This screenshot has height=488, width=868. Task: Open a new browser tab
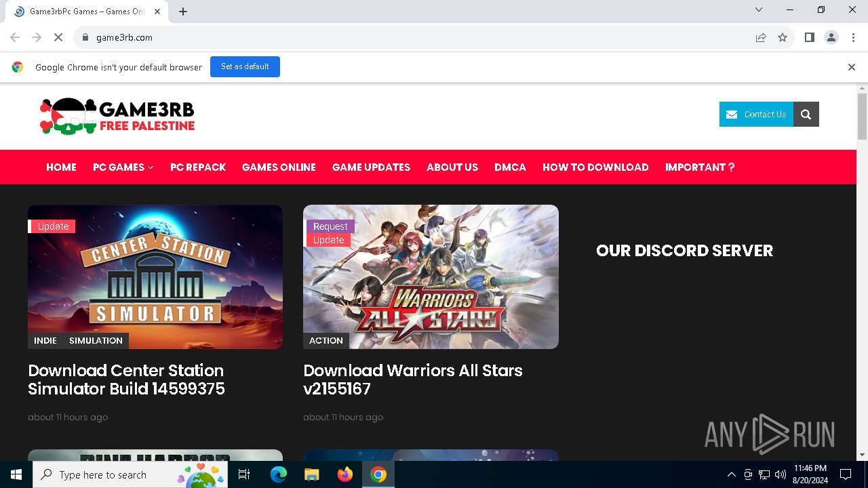pyautogui.click(x=183, y=12)
